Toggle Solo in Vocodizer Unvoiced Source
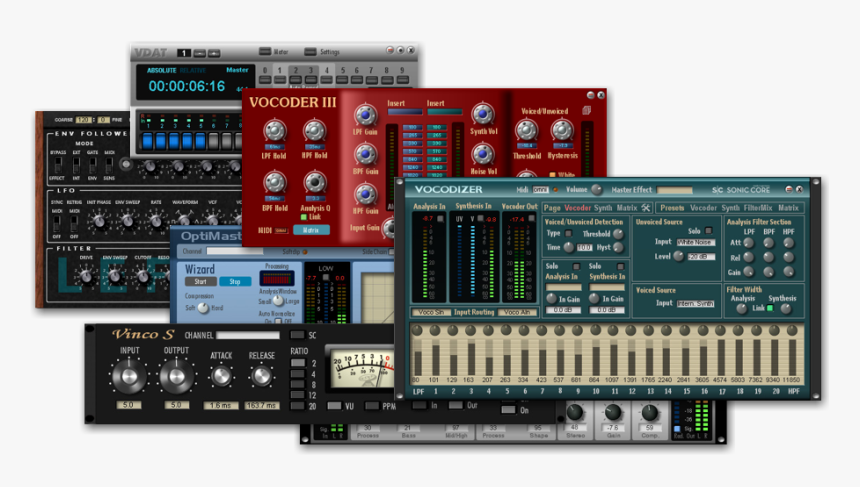Image resolution: width=860 pixels, height=487 pixels. [x=709, y=231]
